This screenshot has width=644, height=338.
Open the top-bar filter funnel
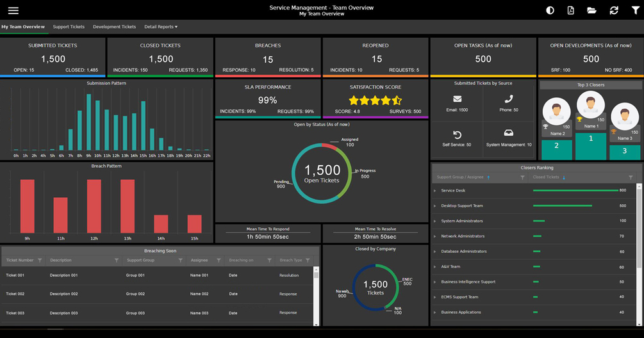click(636, 11)
